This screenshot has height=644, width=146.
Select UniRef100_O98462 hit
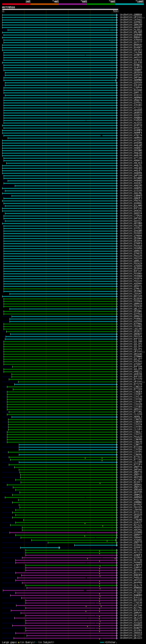(131, 538)
